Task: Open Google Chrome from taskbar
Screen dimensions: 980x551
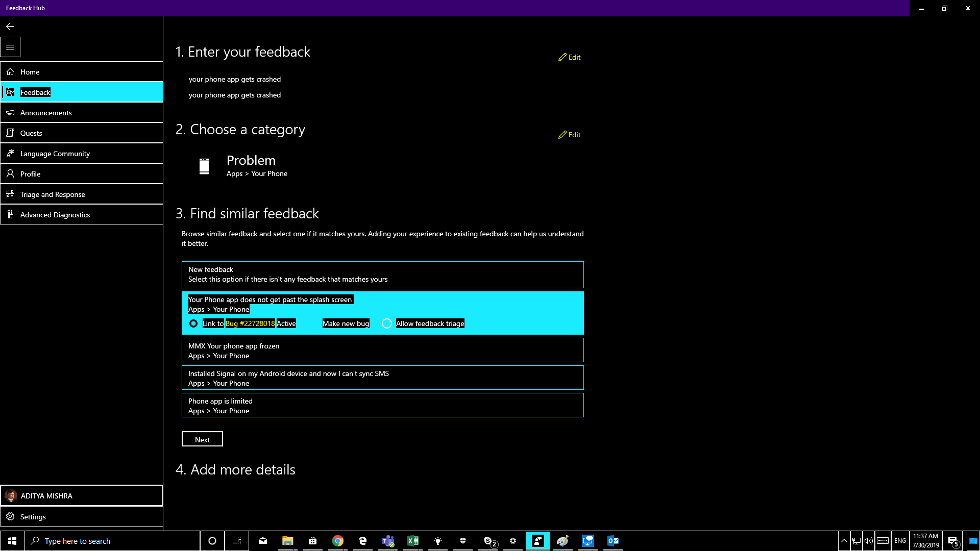Action: point(338,541)
